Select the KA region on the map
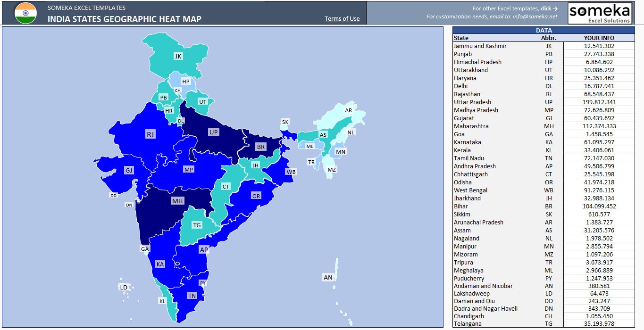644x330 pixels. 160,264
